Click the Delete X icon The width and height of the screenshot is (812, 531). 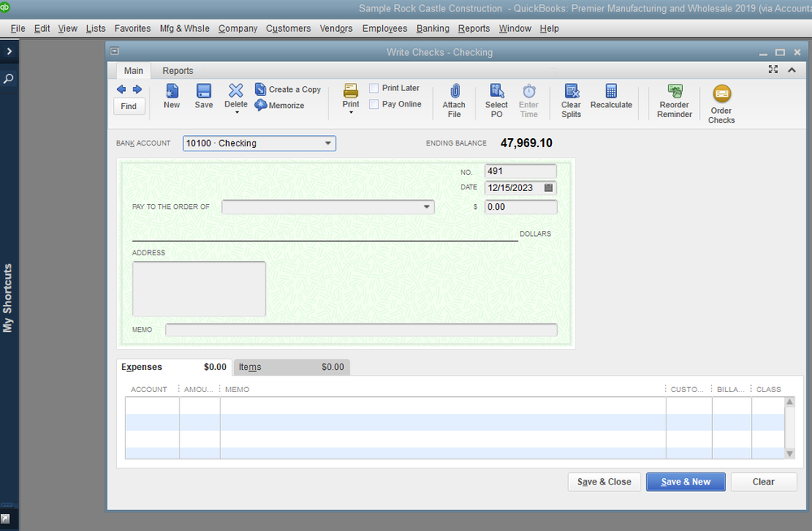236,90
